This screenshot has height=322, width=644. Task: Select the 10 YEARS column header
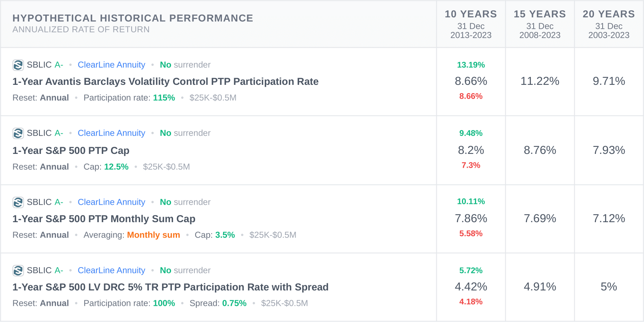[x=471, y=14]
